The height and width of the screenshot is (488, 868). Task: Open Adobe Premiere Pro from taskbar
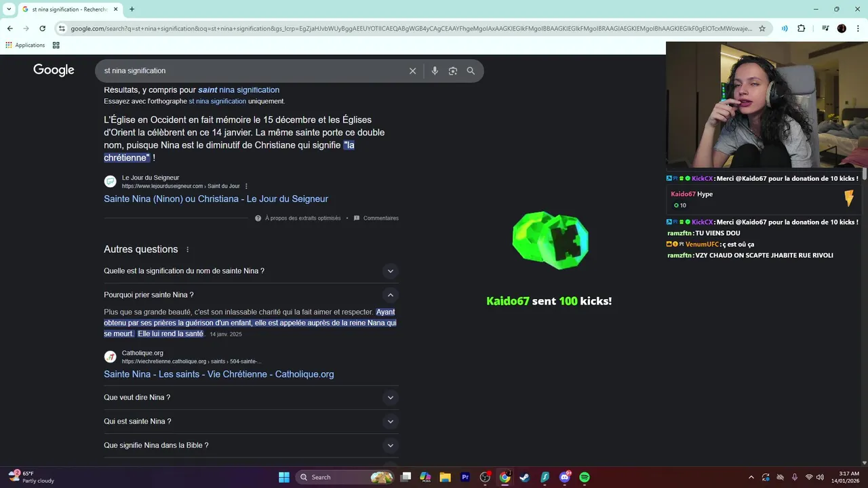[x=465, y=477]
